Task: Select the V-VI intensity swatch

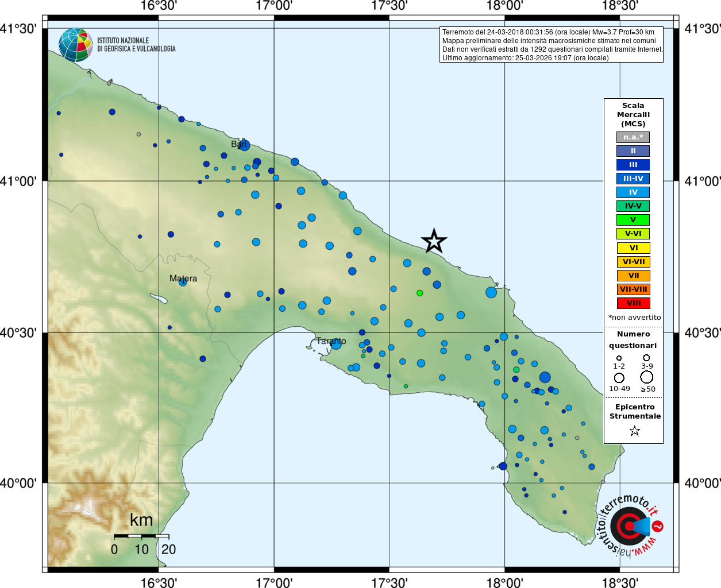Action: point(633,234)
